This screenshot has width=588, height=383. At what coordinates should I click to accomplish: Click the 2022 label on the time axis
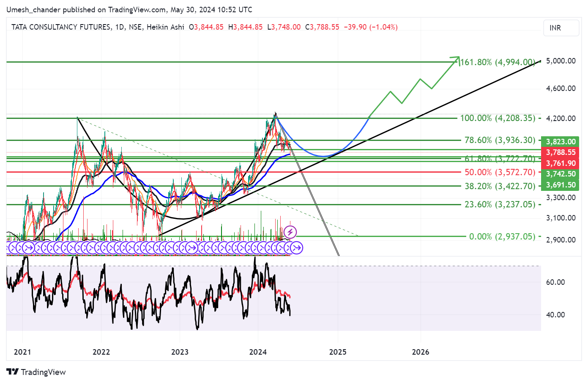tap(101, 352)
